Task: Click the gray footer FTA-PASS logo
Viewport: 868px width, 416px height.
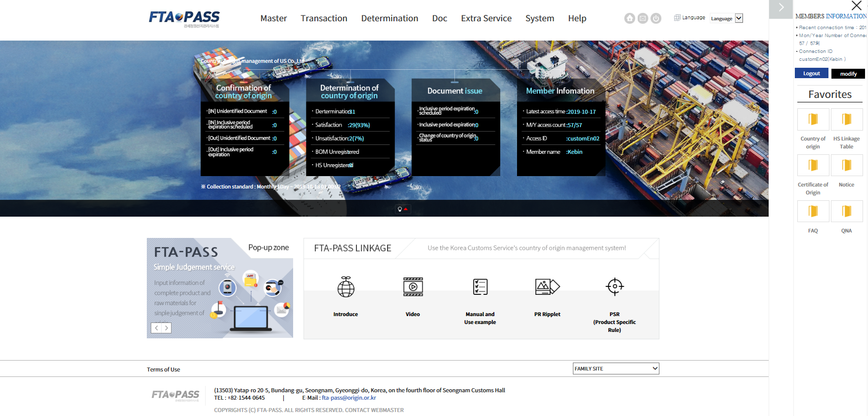Action: point(175,395)
